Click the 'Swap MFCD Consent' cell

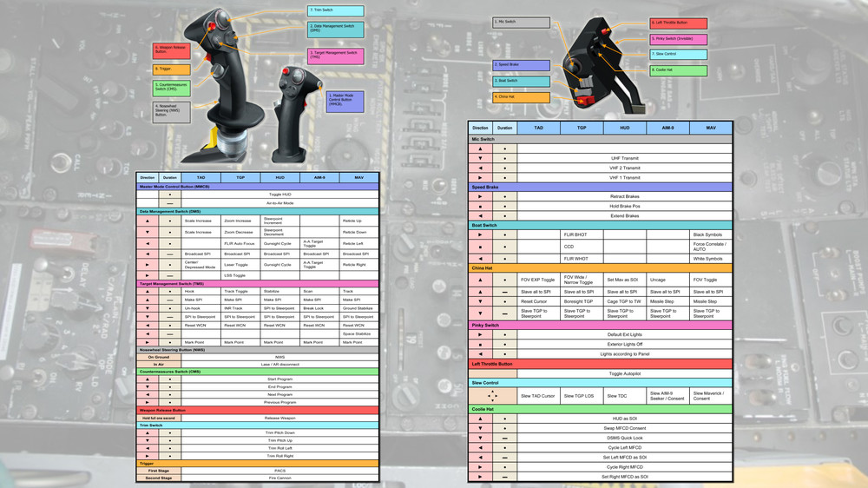pyautogui.click(x=624, y=429)
